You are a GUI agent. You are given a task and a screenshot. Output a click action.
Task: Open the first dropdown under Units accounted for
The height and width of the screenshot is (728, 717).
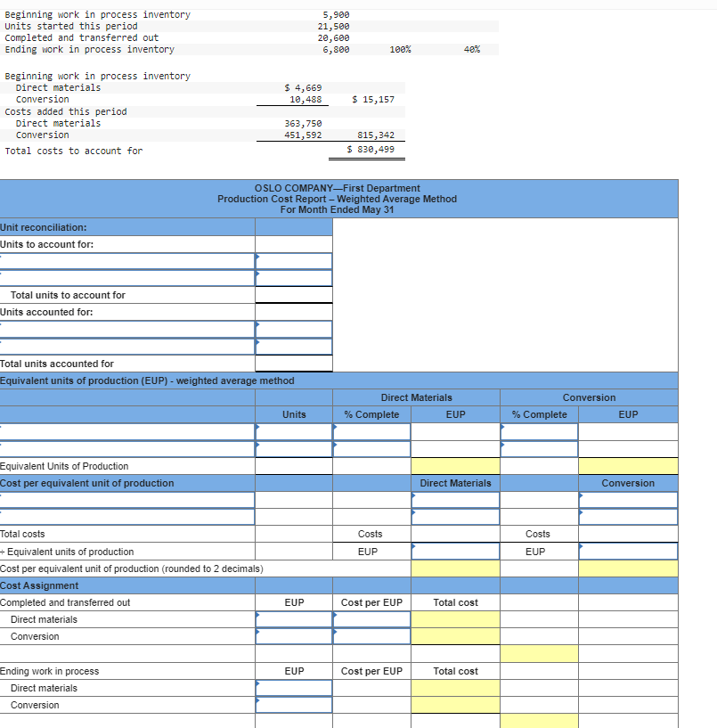pos(258,325)
